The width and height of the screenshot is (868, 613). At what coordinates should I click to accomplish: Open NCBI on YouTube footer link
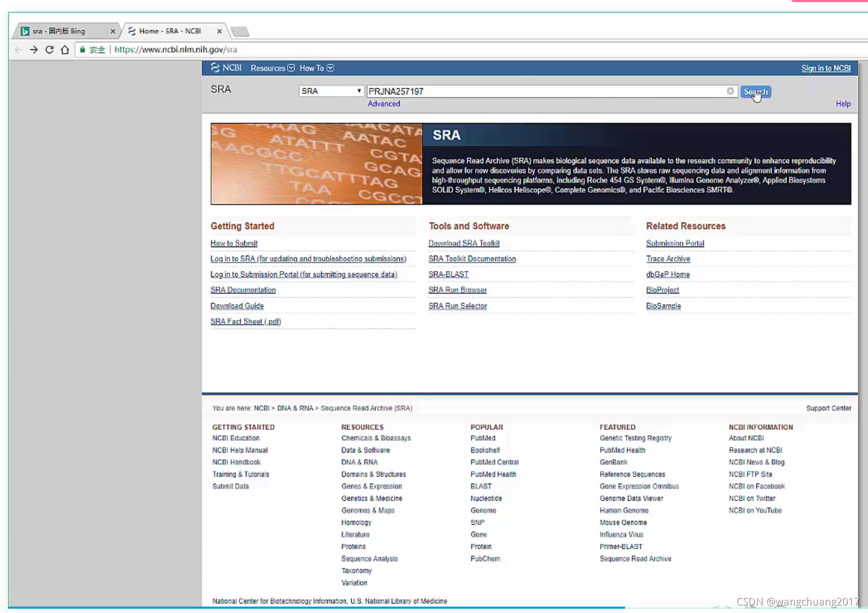pyautogui.click(x=755, y=511)
